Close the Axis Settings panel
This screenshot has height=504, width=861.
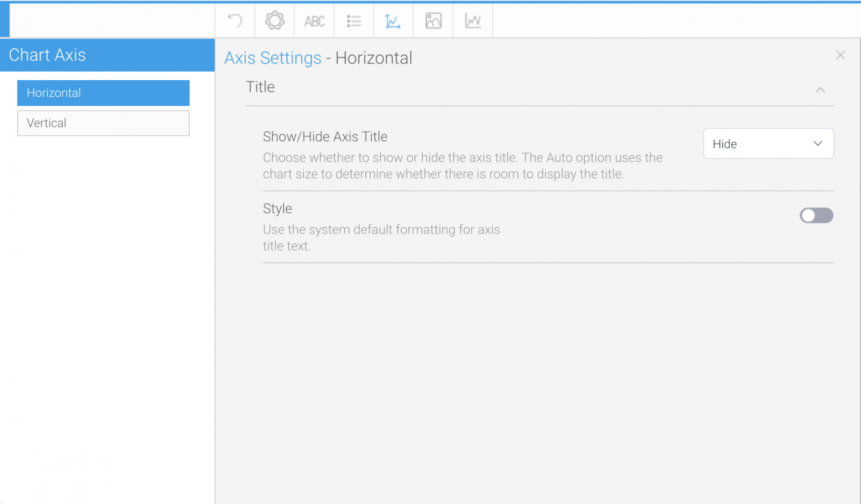(841, 55)
